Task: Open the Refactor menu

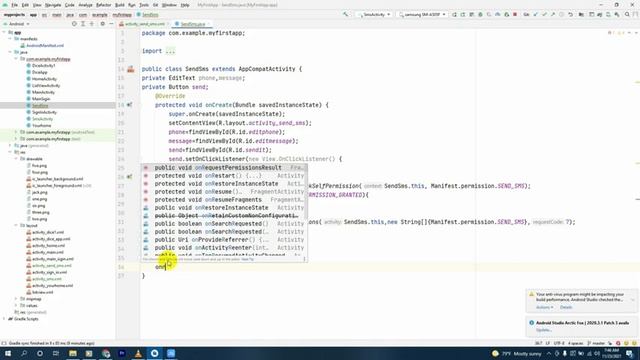Action: pos(103,5)
